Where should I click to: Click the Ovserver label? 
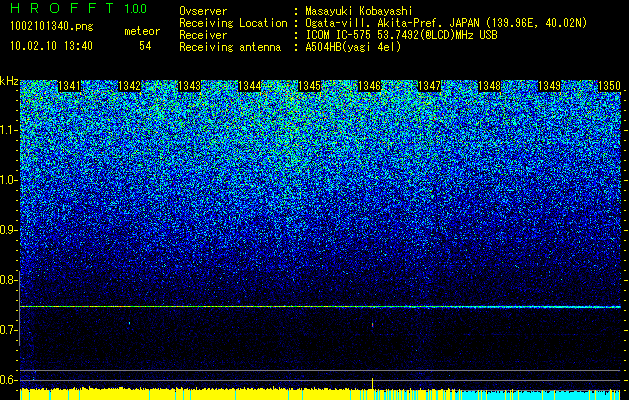(203, 11)
